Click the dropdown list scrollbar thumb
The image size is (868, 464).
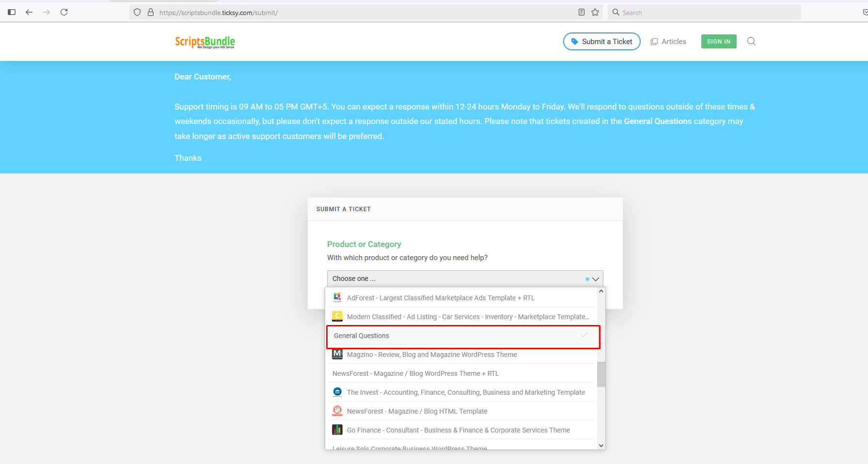601,374
